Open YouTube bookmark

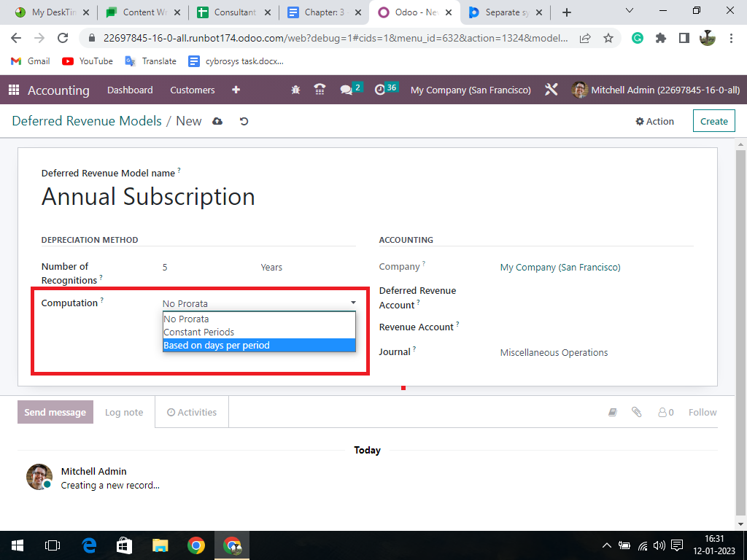88,61
